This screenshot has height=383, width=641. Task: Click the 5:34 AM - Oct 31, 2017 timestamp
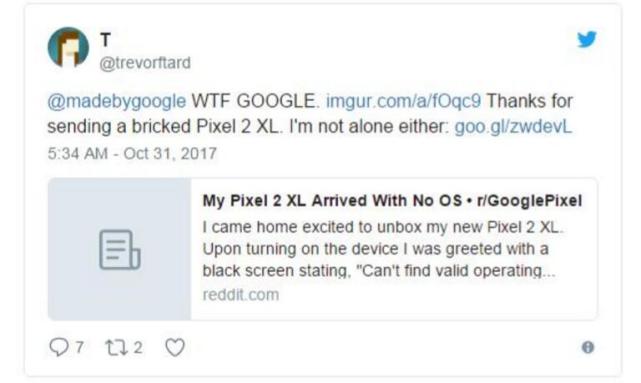(x=132, y=154)
